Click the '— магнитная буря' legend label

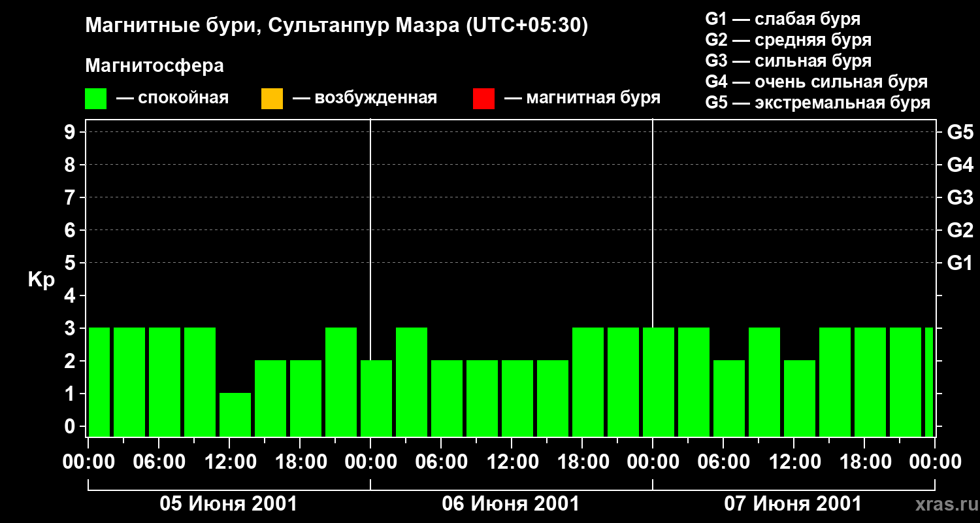coord(582,98)
